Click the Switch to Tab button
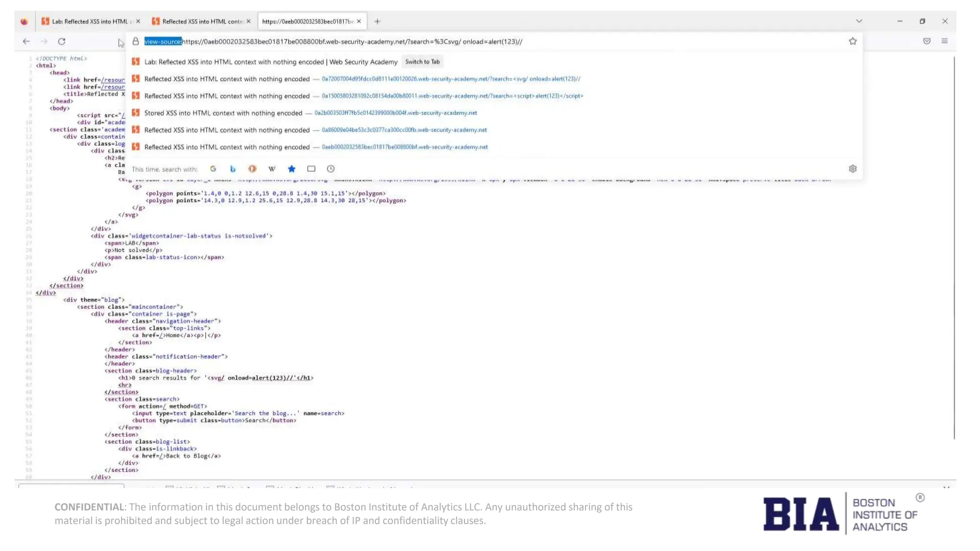This screenshot has height=551, width=980. click(x=422, y=62)
